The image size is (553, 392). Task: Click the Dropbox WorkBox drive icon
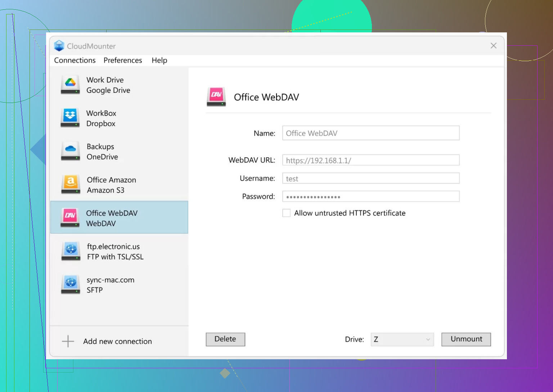70,118
